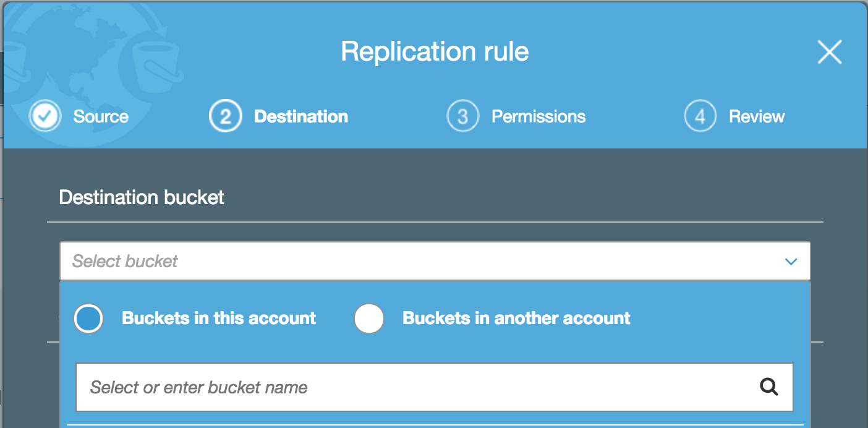The width and height of the screenshot is (868, 428).
Task: Select the Buckets in this account radio button
Action: click(88, 319)
